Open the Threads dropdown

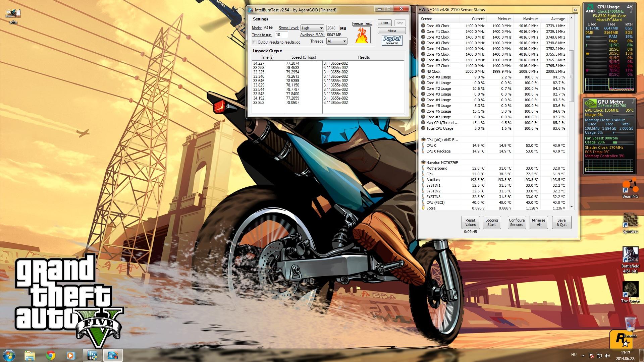click(336, 41)
